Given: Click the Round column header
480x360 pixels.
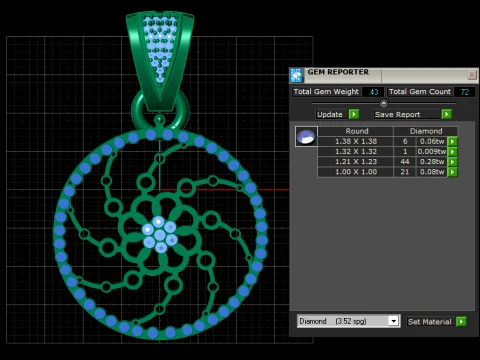Looking at the screenshot, I should [x=356, y=131].
